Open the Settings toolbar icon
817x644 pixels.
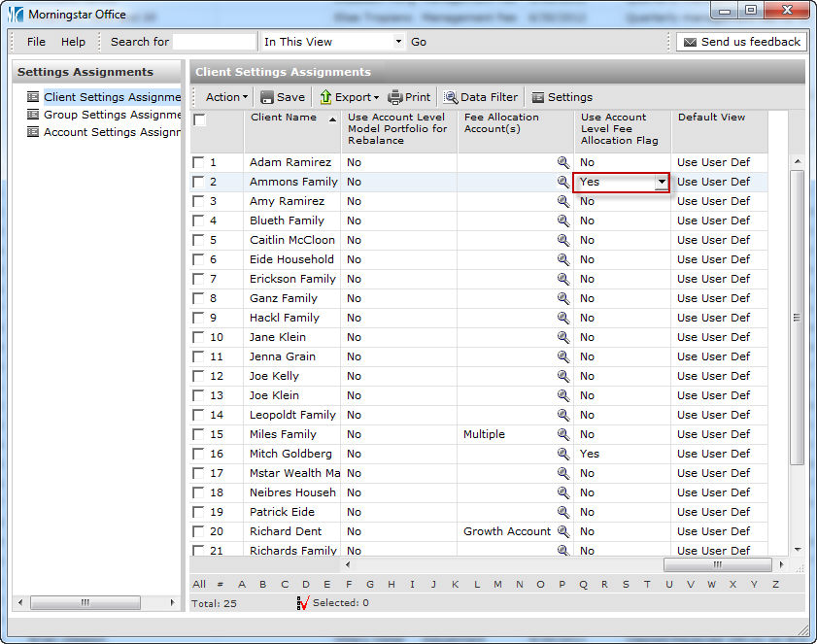pyautogui.click(x=538, y=97)
